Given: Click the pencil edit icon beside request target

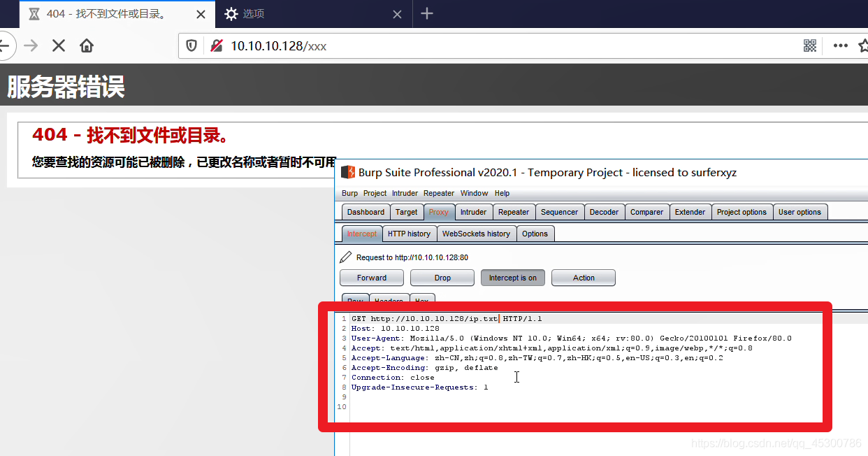Looking at the screenshot, I should [x=347, y=257].
